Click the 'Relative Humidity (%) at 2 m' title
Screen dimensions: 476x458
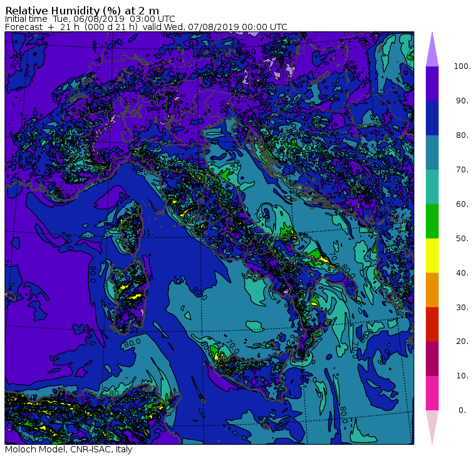point(82,11)
